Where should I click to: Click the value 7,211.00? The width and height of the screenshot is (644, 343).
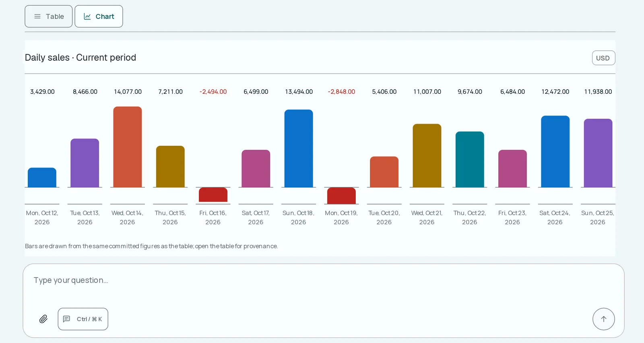click(170, 92)
